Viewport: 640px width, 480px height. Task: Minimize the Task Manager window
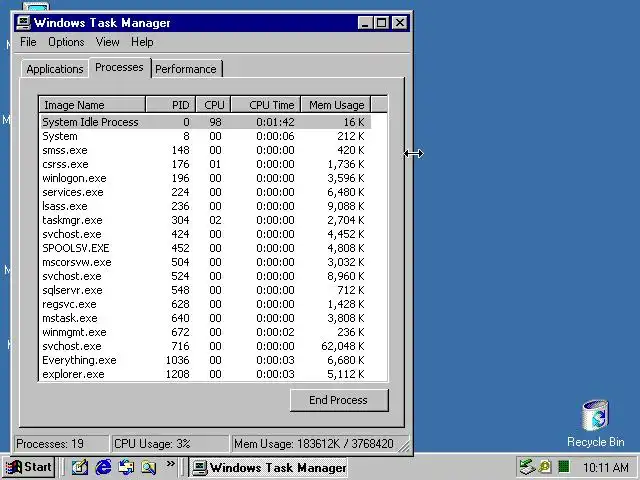pos(366,23)
